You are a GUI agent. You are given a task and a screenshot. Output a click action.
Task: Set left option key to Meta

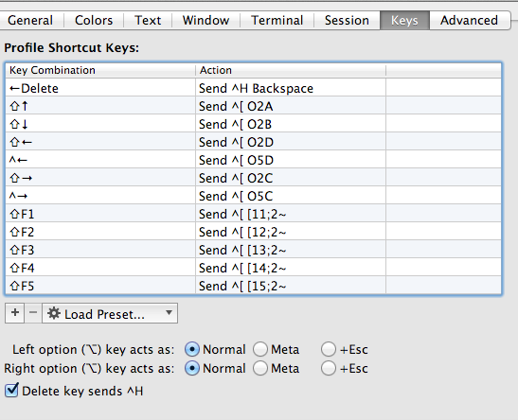(x=260, y=349)
